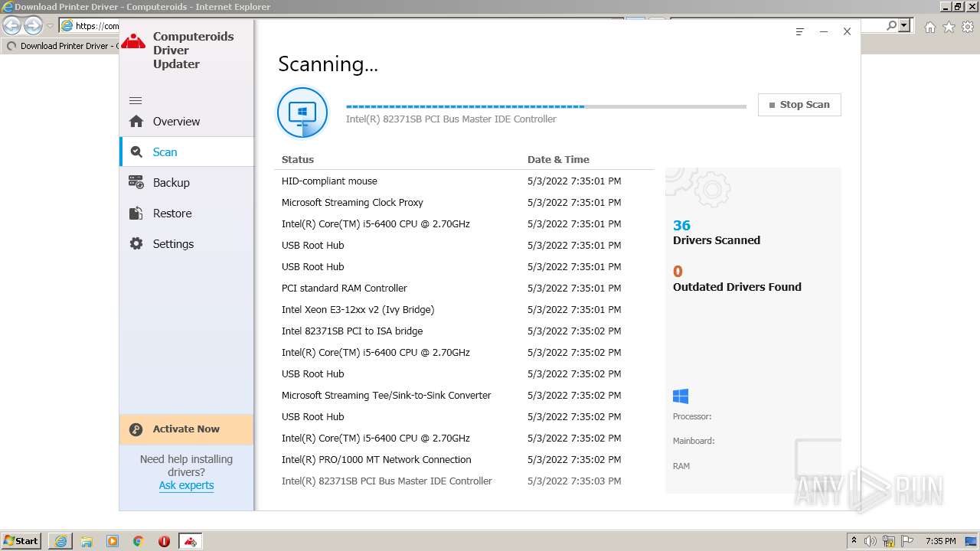Click the taskbar clock 7:35 PM
Image resolution: width=980 pixels, height=551 pixels.
pyautogui.click(x=940, y=541)
